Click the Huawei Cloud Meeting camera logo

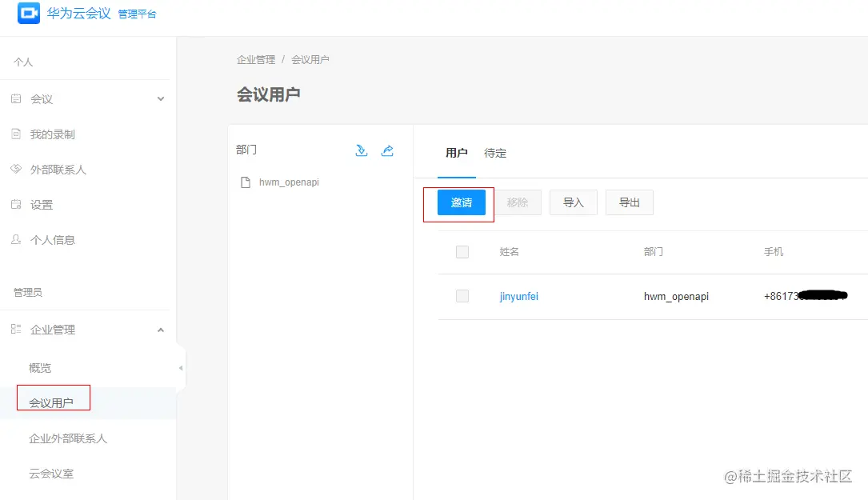coord(29,13)
